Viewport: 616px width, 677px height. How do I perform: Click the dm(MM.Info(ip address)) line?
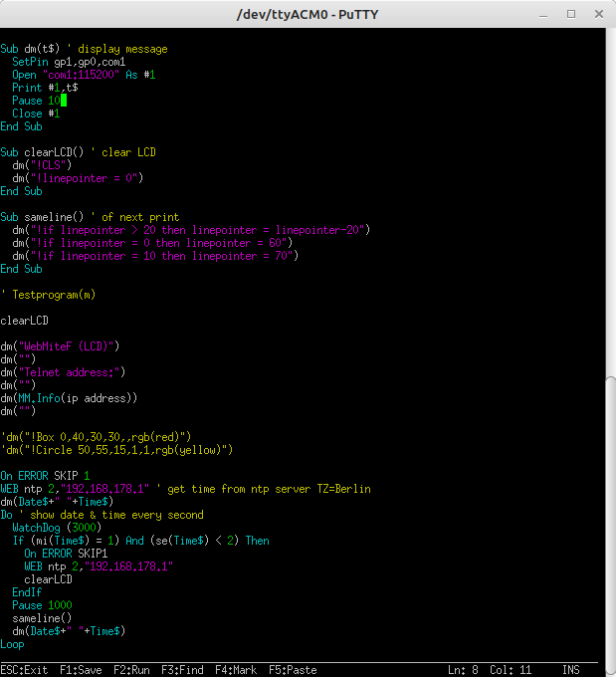pyautogui.click(x=69, y=398)
